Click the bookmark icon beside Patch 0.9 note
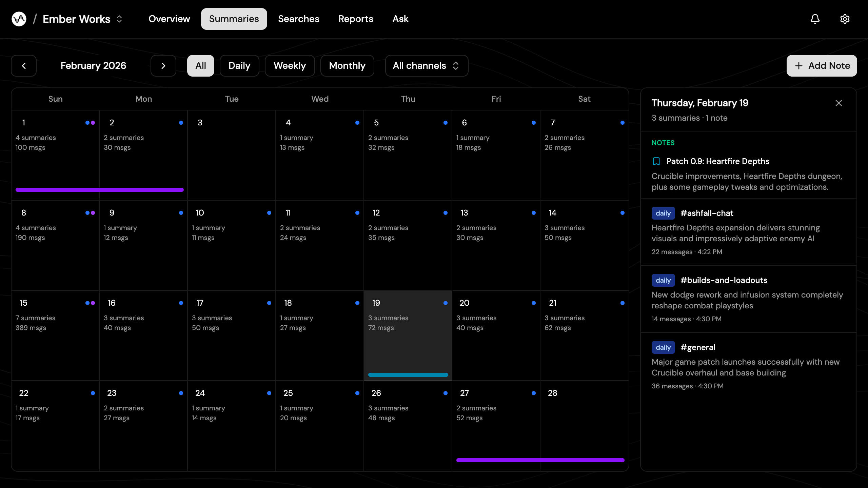 coord(656,161)
